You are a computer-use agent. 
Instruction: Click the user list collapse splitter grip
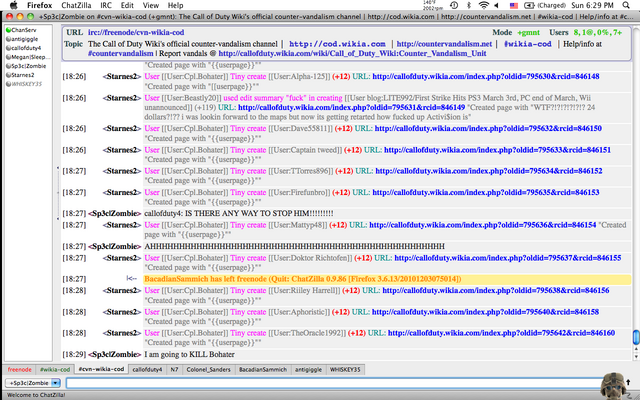(58, 193)
